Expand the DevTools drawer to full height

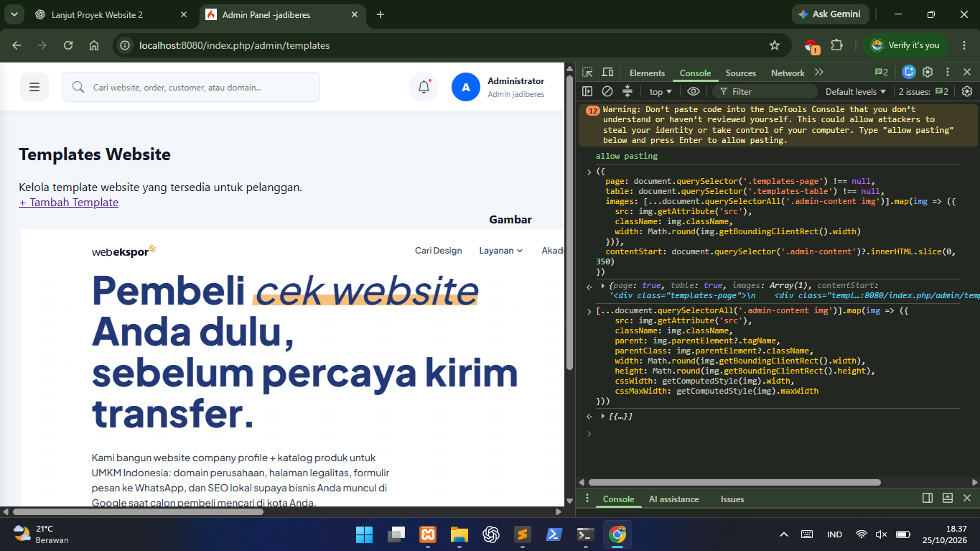click(947, 498)
